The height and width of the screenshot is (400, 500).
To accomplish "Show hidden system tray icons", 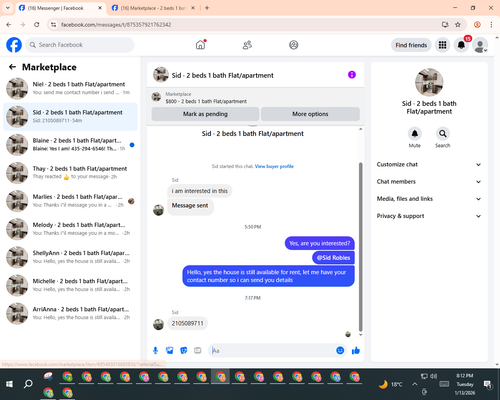I will coord(414,384).
